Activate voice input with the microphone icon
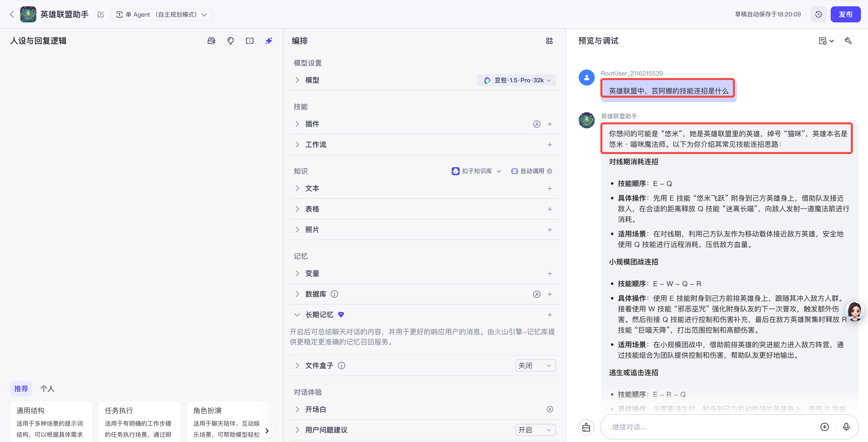The height and width of the screenshot is (442, 868). [846, 426]
